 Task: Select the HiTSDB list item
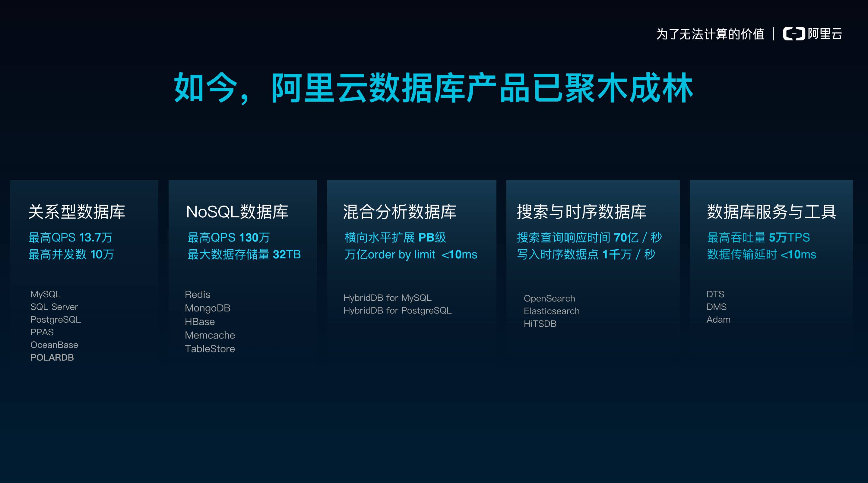click(540, 324)
